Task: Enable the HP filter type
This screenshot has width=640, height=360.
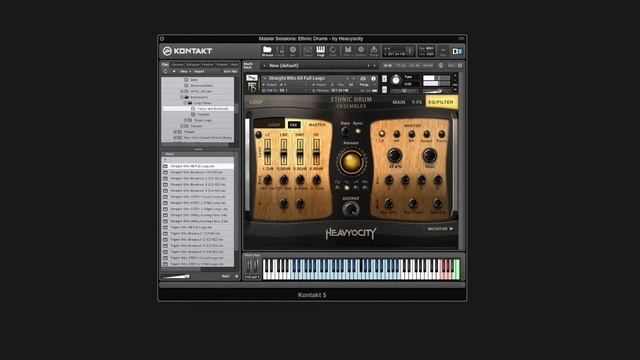Action: pos(396,134)
